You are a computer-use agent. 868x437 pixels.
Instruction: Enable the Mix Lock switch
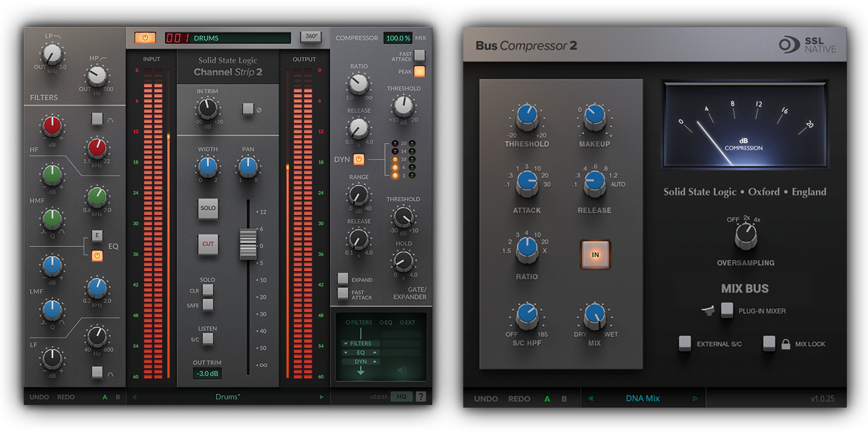pos(769,343)
